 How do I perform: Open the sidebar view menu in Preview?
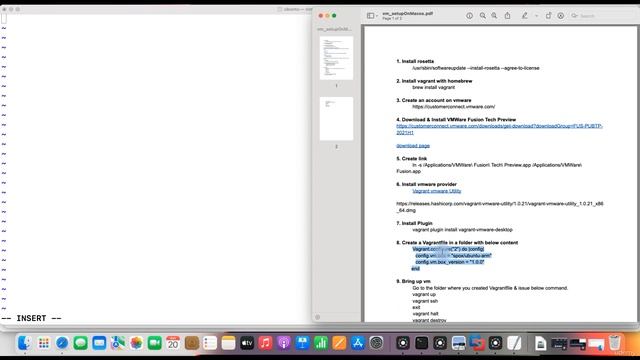tap(372, 16)
